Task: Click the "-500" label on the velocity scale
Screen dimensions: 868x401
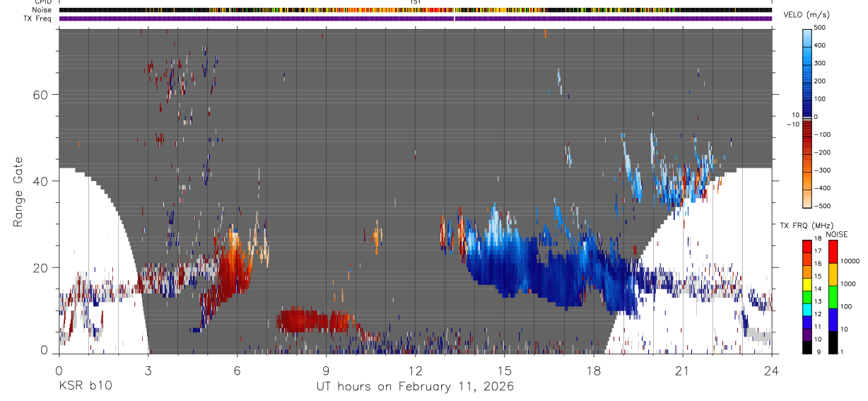Action: pos(822,206)
